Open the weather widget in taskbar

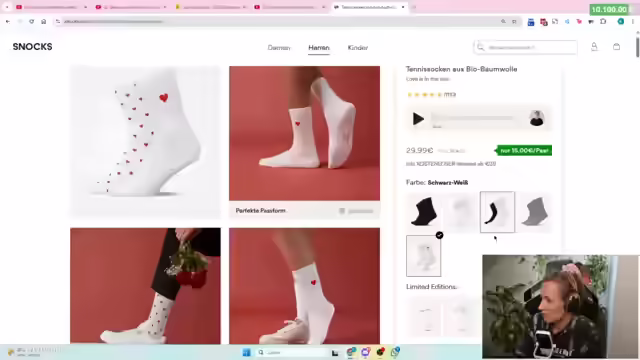tap(34, 352)
